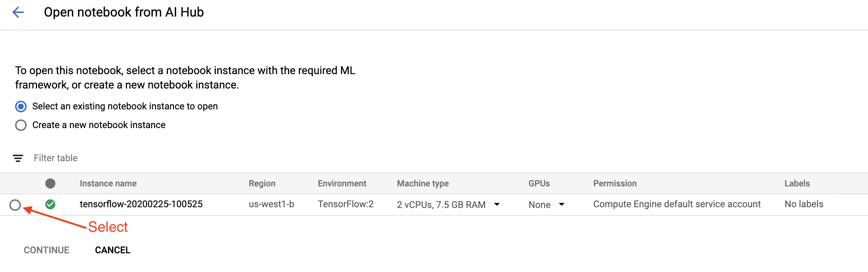Choose Create a new notebook instance
The image size is (868, 272).
21,125
